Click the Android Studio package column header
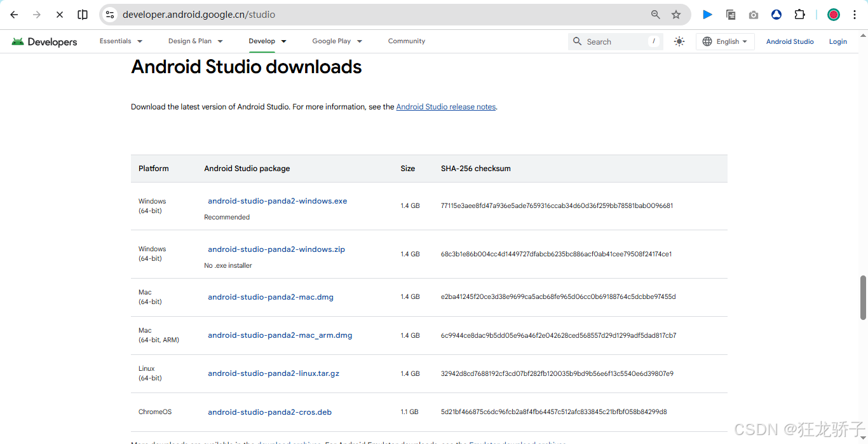Screen dimensions: 868x444 pyautogui.click(x=247, y=169)
